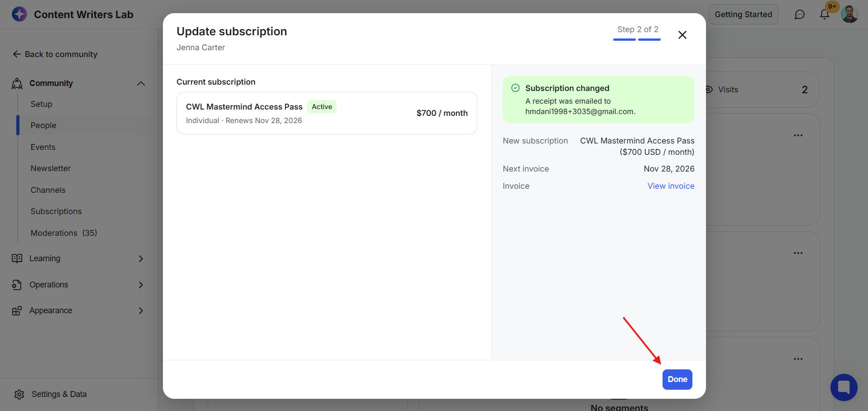
Task: Click the Content Writers Lab logo icon
Action: 19,14
